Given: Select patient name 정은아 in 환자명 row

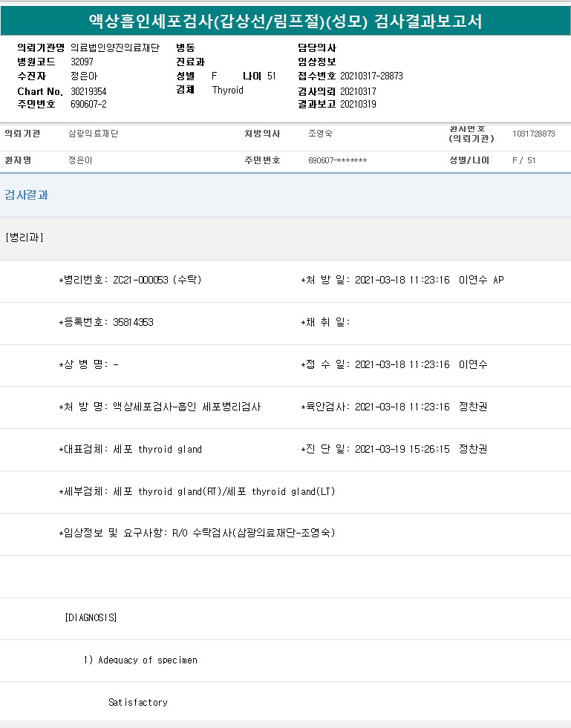Looking at the screenshot, I should [80, 160].
